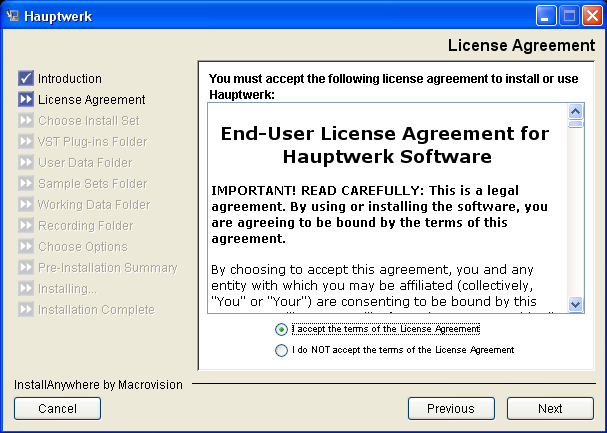Close the Hauptwerk installer window
Image resolution: width=607 pixels, height=433 pixels.
[592, 16]
